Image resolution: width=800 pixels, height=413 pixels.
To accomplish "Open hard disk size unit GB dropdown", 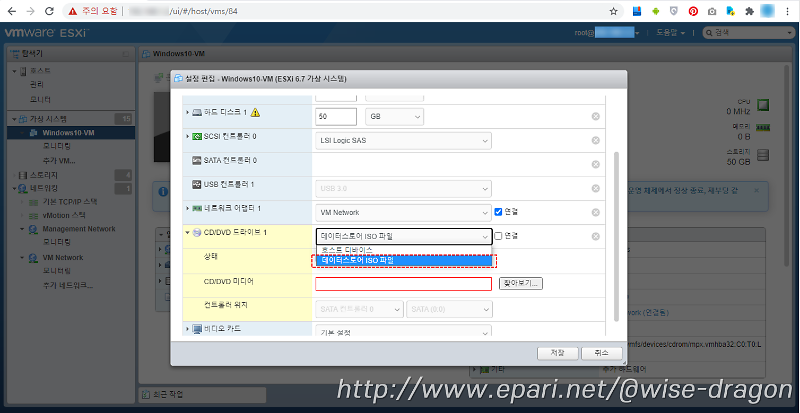I will click(394, 116).
